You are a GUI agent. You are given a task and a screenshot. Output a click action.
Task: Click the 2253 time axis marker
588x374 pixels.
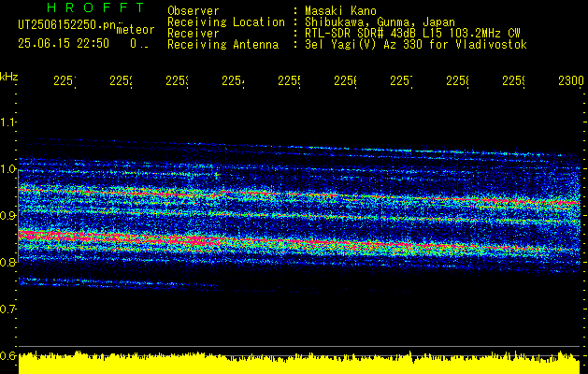coord(177,81)
